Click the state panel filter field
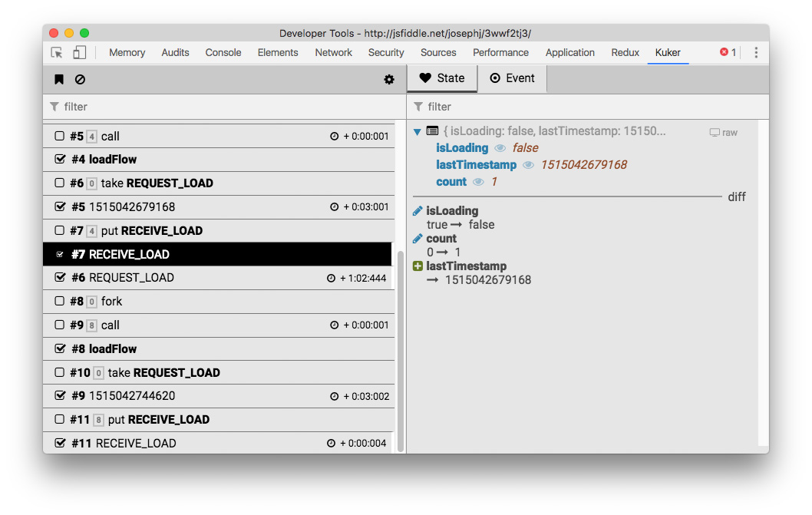 (x=588, y=107)
